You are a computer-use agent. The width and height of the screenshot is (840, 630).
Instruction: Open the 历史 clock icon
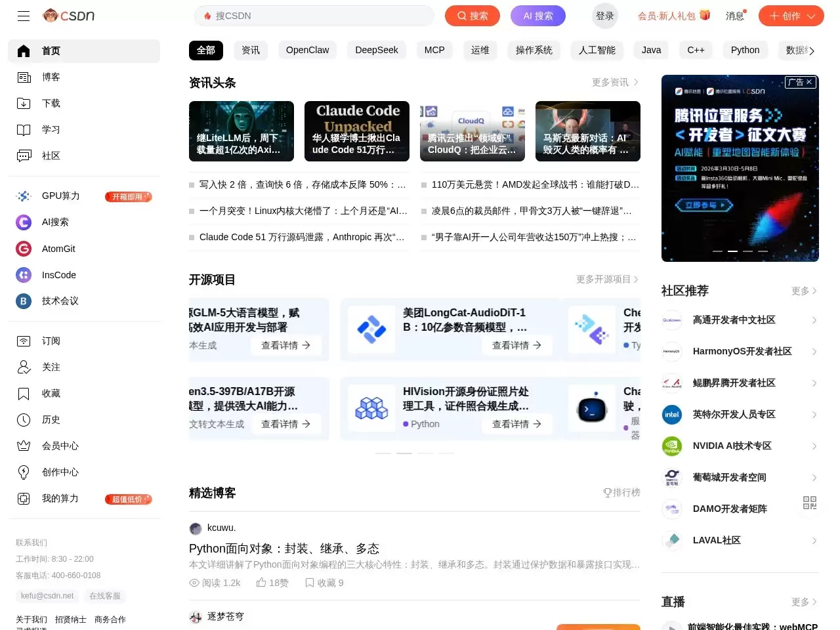pos(24,420)
